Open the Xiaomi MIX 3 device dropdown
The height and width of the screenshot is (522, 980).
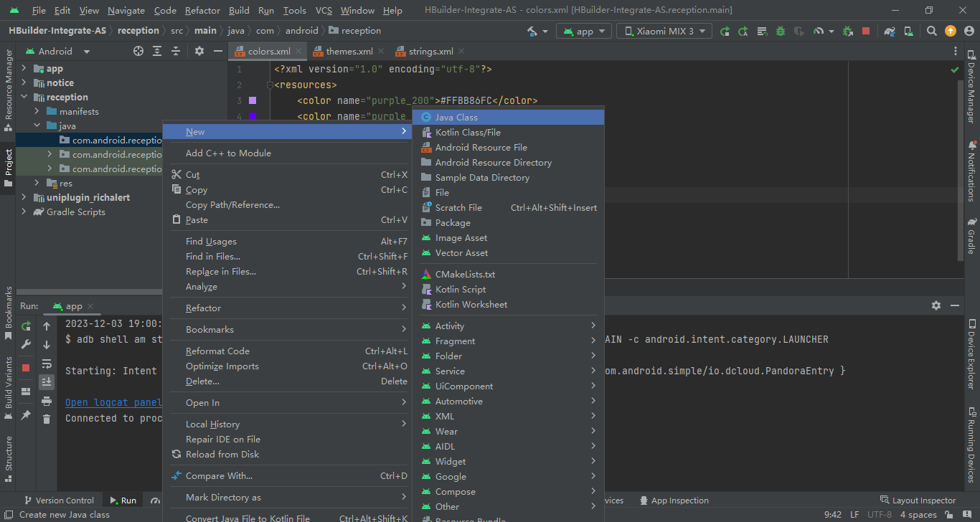(665, 31)
